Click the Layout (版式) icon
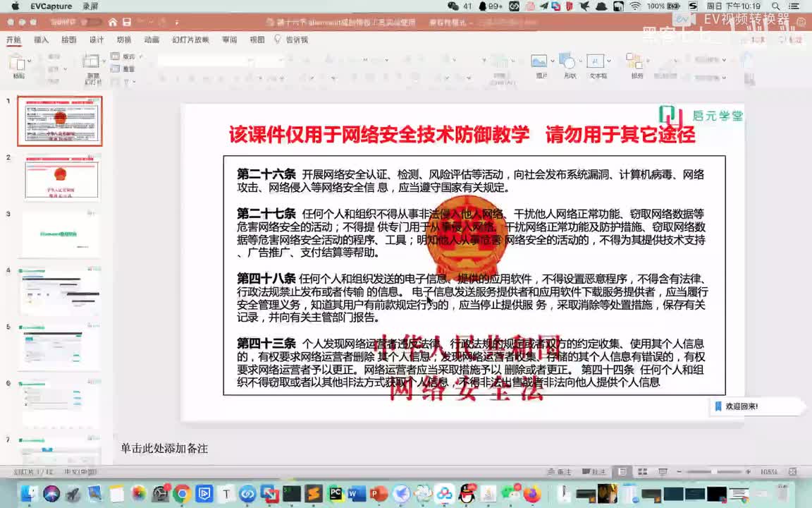This screenshot has width=812, height=508. 115,56
